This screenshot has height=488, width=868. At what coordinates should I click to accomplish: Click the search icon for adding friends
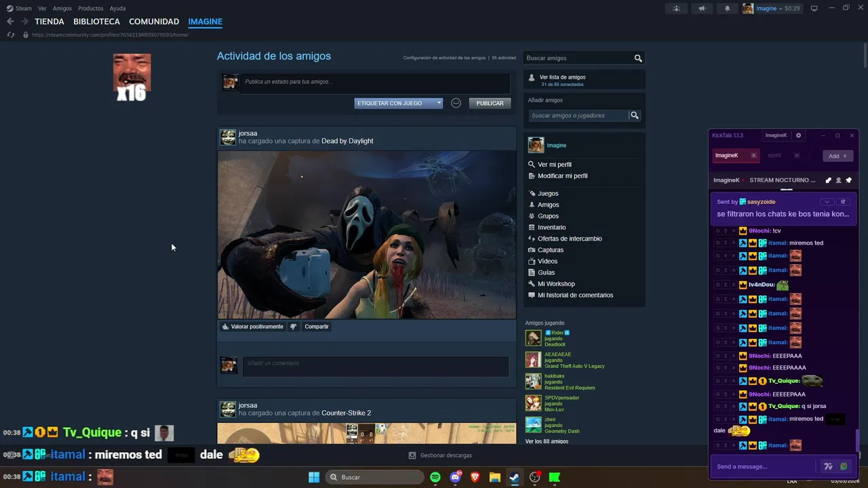click(635, 115)
